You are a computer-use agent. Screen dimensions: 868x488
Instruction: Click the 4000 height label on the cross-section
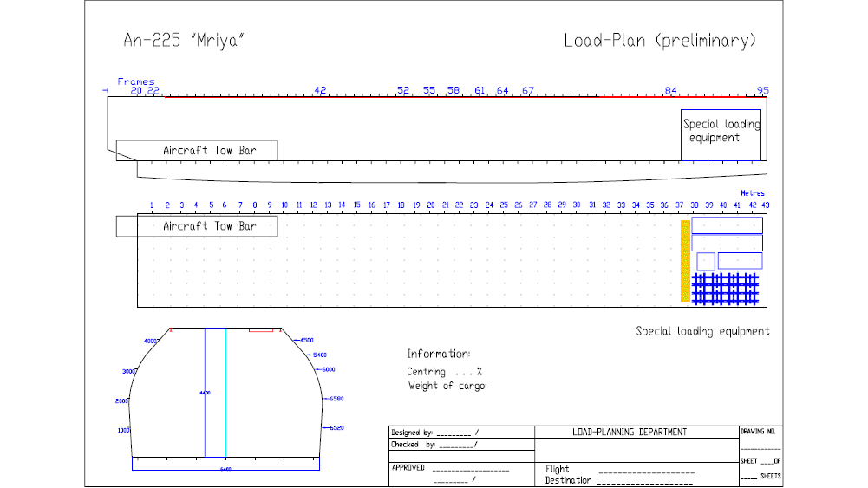coord(151,341)
